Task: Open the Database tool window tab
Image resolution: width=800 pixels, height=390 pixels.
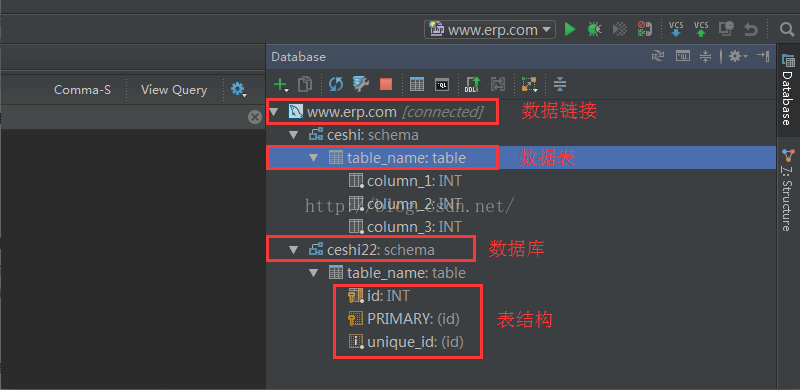Action: point(788,90)
